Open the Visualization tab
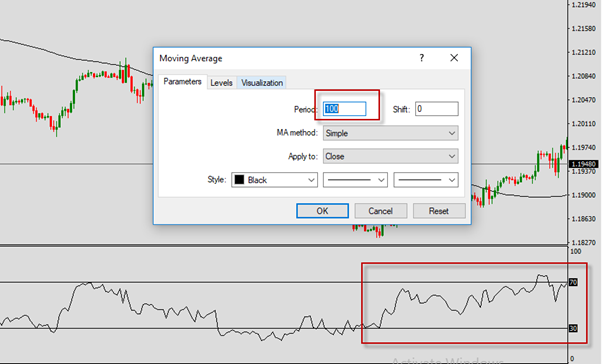This screenshot has width=602, height=364. (262, 83)
